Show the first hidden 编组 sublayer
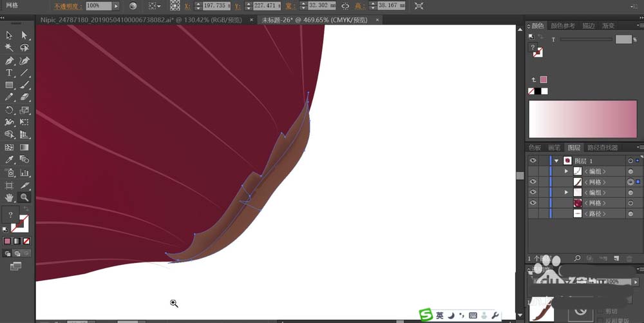Image resolution: width=644 pixels, height=323 pixels. pos(533,171)
